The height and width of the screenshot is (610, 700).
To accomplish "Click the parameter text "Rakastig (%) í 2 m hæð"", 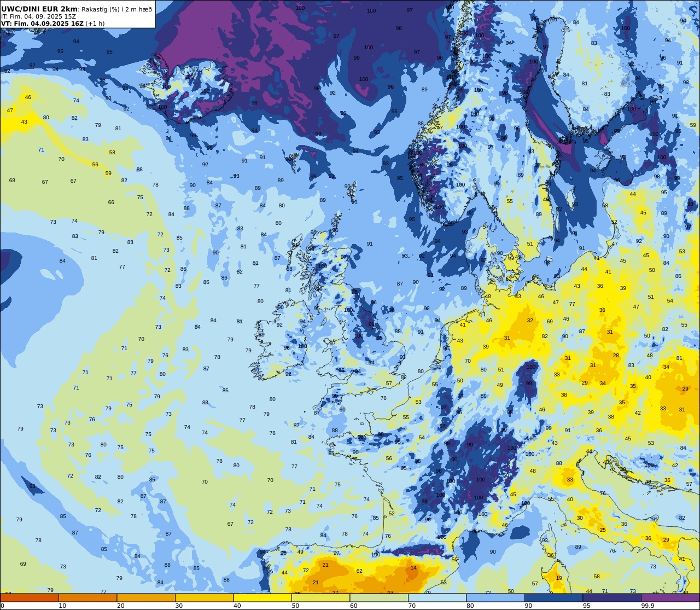I will tap(116, 9).
